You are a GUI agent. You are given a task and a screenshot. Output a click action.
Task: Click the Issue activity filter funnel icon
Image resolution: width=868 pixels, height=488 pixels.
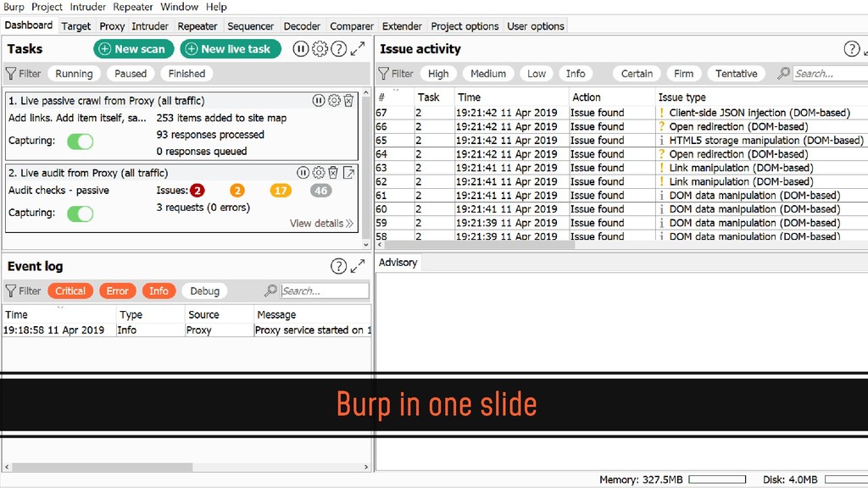pos(384,74)
